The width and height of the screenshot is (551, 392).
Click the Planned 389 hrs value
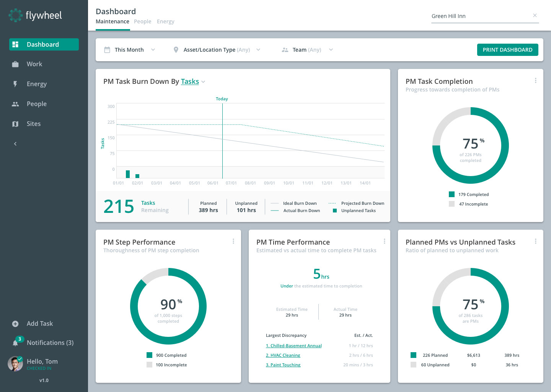pyautogui.click(x=209, y=210)
